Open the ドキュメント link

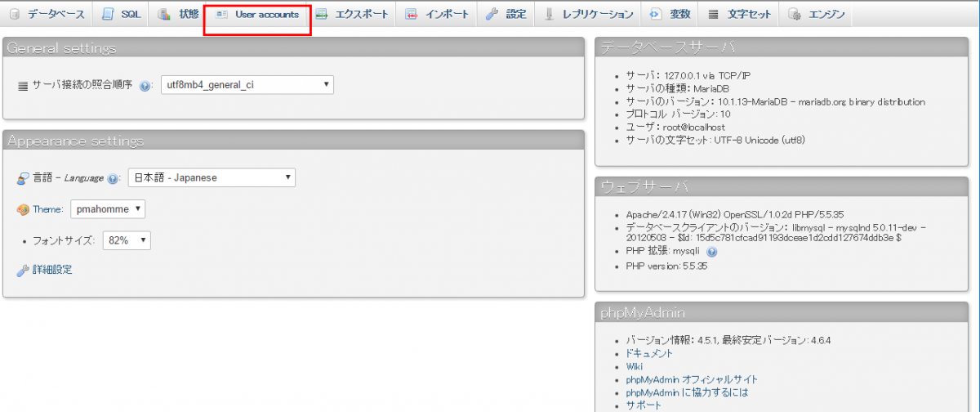tap(649, 353)
